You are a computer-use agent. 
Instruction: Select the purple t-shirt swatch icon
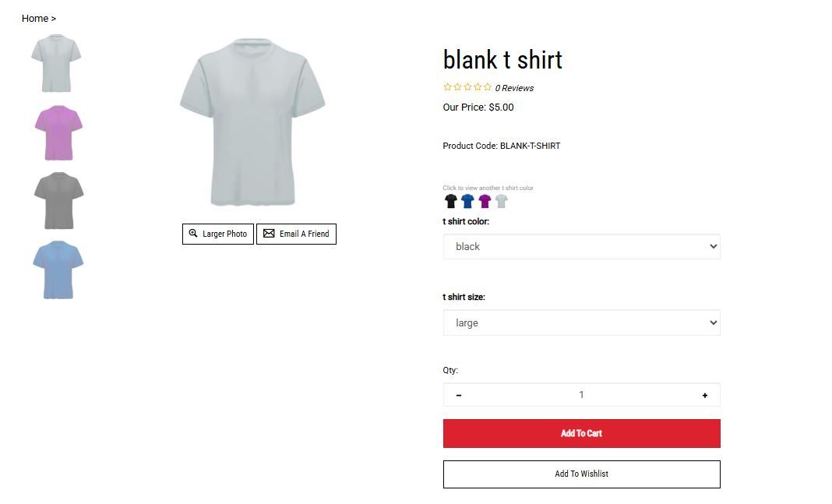click(x=485, y=201)
